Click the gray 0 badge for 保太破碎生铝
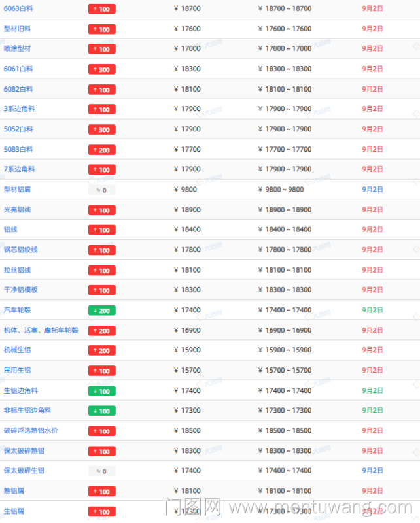 click(101, 471)
